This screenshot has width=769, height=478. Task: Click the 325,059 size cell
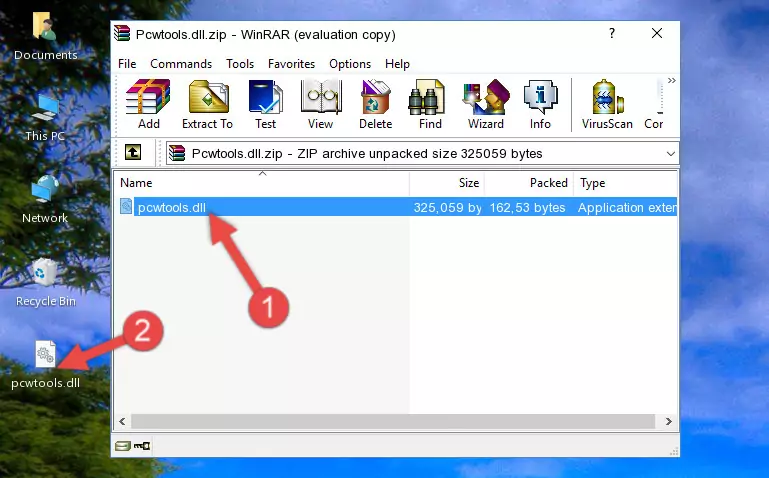click(x=447, y=207)
